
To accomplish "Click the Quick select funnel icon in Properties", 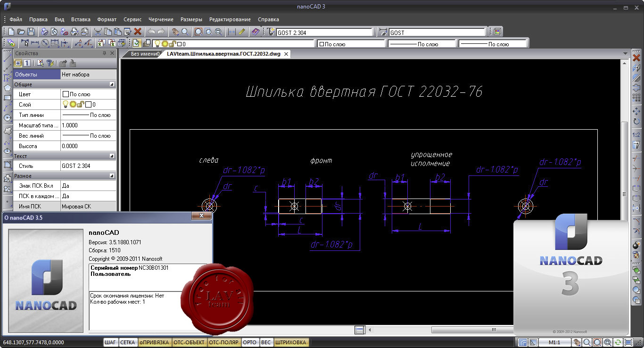I will pos(49,63).
